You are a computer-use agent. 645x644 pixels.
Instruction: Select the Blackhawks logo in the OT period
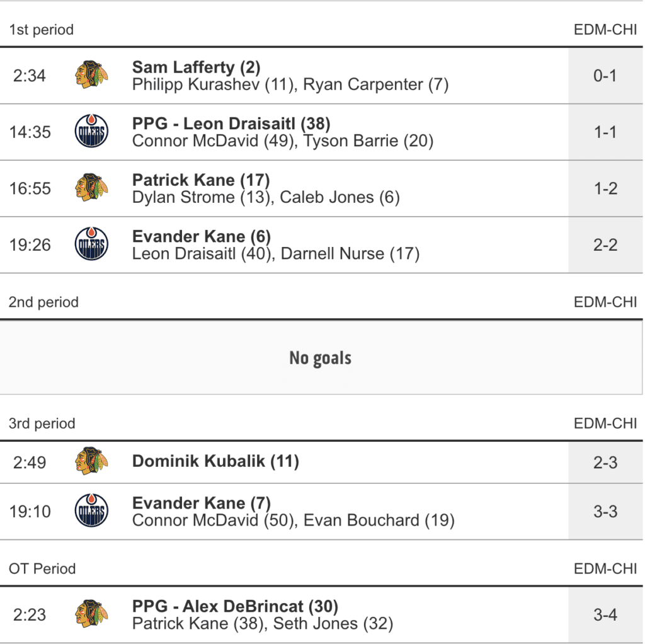tap(91, 614)
